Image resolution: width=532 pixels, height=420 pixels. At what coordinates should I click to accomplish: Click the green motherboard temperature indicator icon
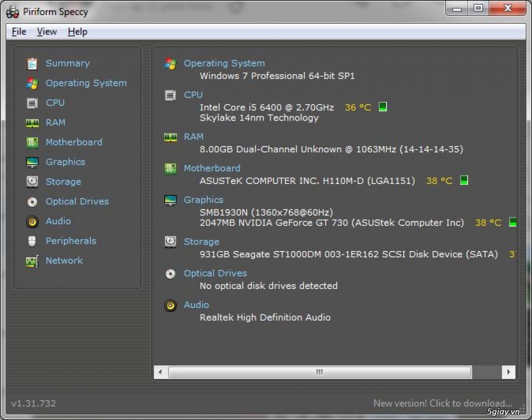464,180
